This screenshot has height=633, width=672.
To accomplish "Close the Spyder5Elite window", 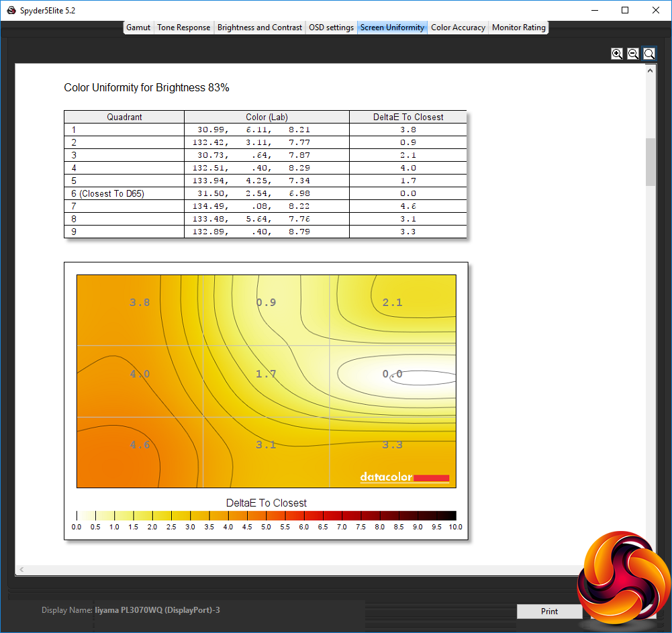I will [x=656, y=10].
